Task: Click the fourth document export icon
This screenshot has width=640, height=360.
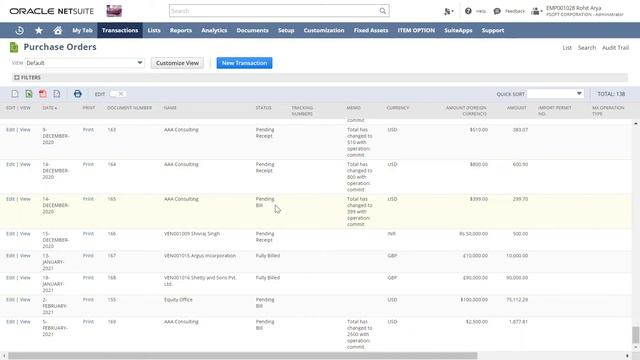Action: (57, 94)
